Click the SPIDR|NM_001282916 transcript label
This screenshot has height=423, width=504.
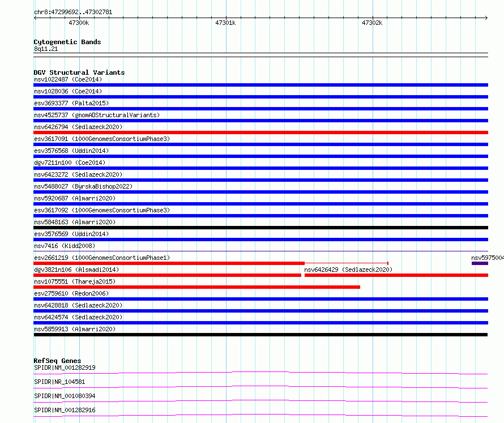(65, 410)
